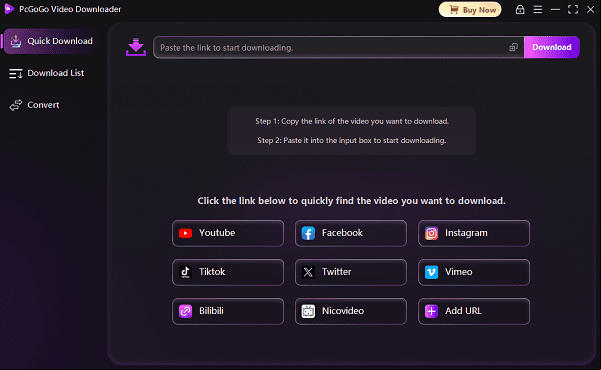Click the lock register icon in title bar

[520, 10]
